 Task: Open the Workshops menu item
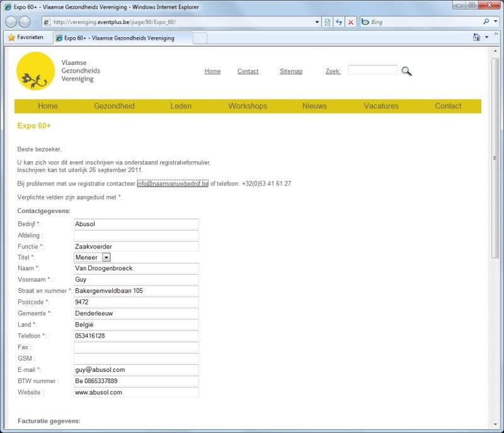[248, 106]
